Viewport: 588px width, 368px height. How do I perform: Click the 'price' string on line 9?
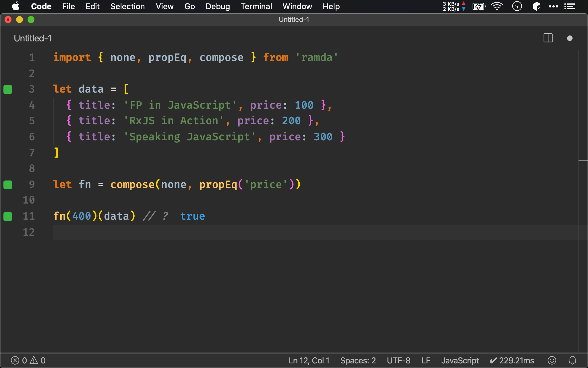coord(266,185)
